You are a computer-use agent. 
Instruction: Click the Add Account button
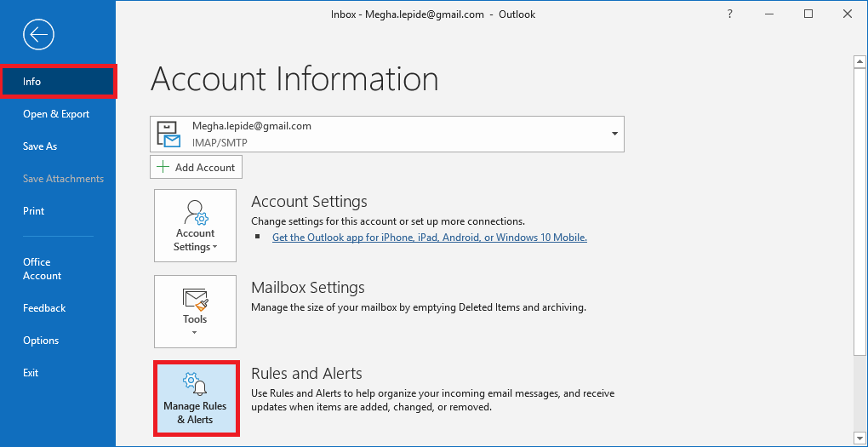pos(196,167)
